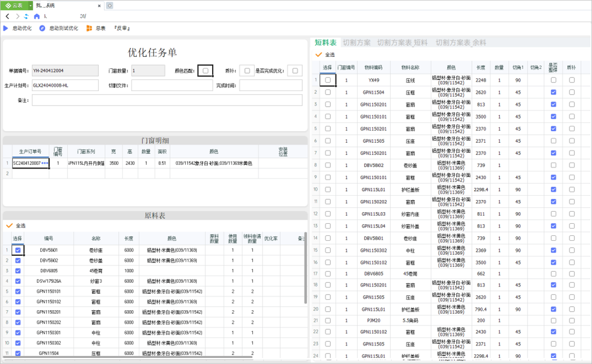Toggle the 质补 checkbox in the form header
The height and width of the screenshot is (364, 592).
coord(247,70)
